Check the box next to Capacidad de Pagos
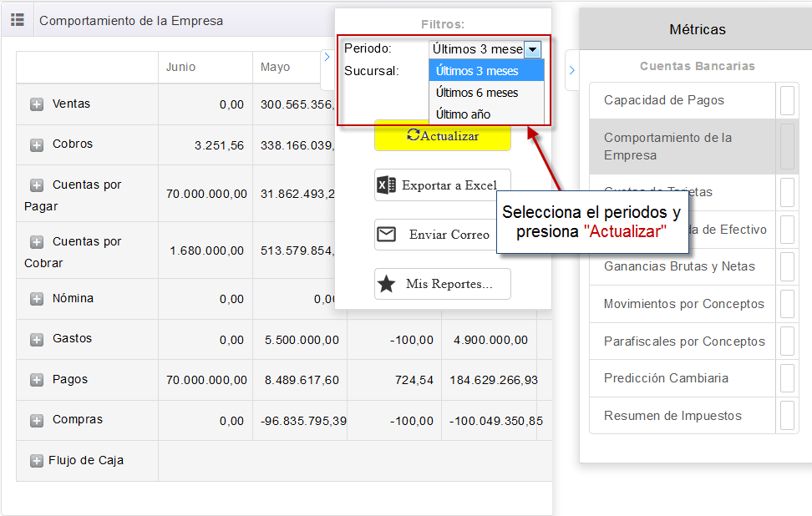The height and width of the screenshot is (516, 812). (x=786, y=99)
